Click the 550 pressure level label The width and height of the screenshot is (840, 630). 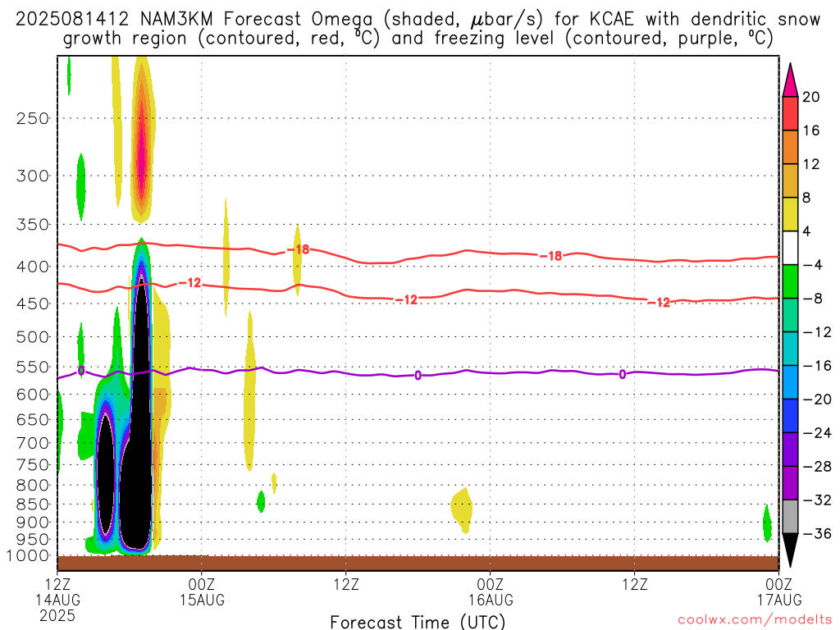pyautogui.click(x=33, y=367)
